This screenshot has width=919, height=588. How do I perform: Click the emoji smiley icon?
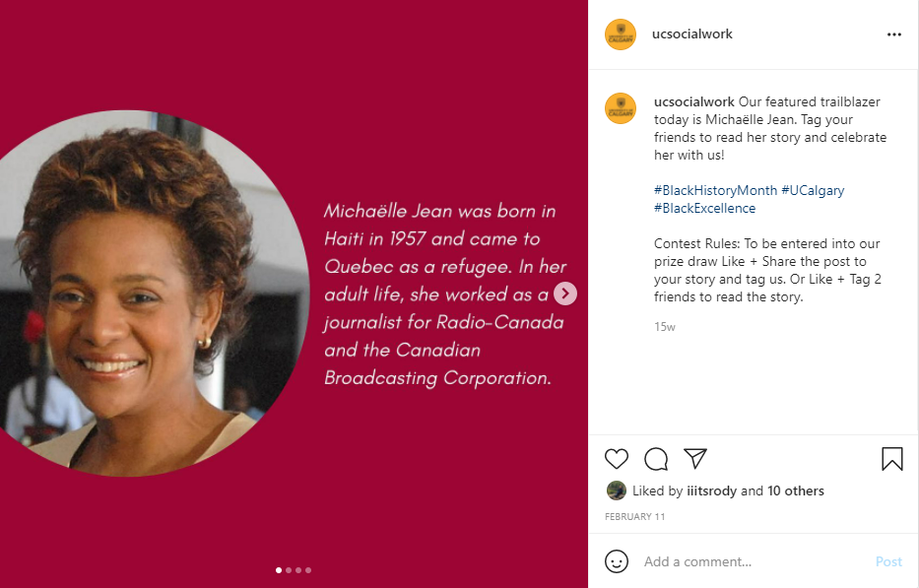(x=617, y=561)
